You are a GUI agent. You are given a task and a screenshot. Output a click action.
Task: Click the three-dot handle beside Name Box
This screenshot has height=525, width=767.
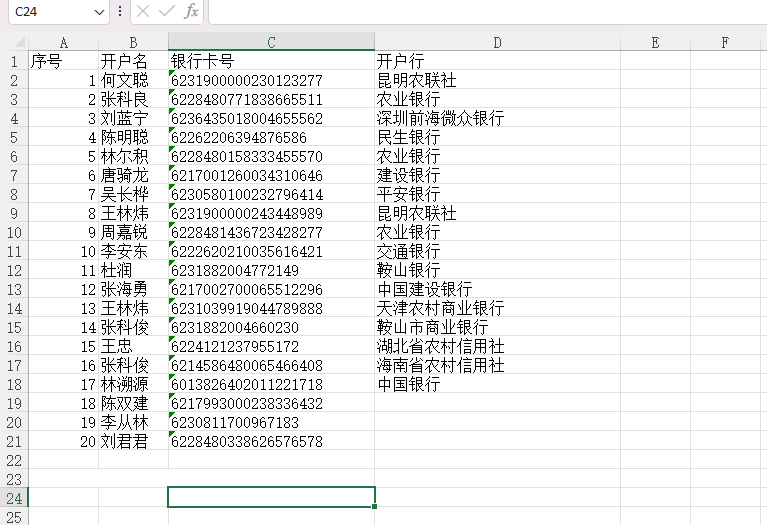[x=120, y=11]
